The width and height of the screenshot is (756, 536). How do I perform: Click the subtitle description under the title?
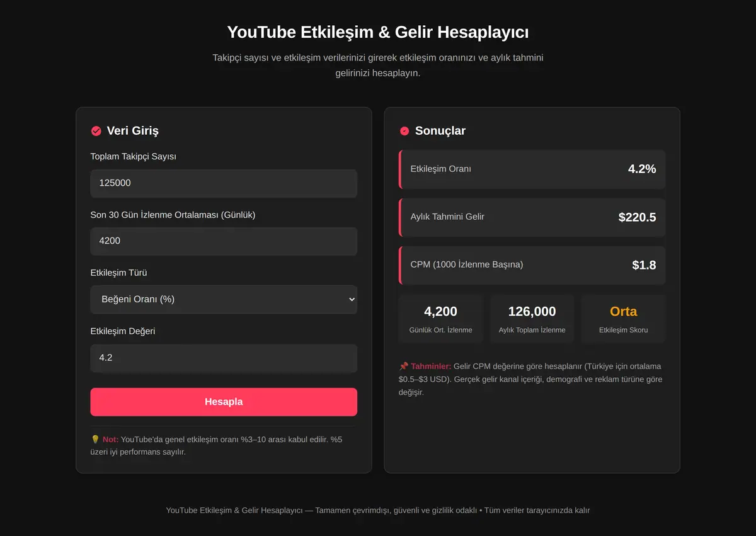[378, 66]
